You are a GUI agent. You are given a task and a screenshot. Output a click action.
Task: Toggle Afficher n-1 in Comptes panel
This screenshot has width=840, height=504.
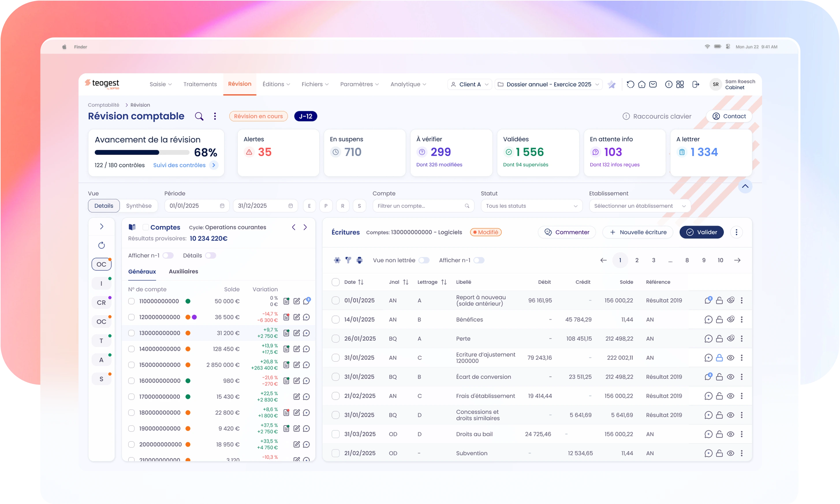click(x=168, y=255)
